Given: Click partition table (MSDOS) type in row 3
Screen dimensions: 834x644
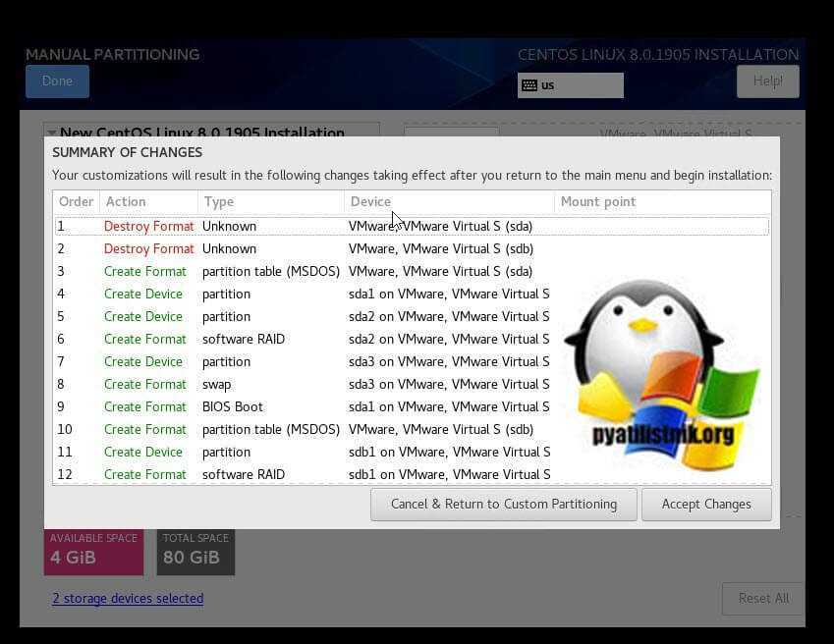Looking at the screenshot, I should [x=271, y=272].
